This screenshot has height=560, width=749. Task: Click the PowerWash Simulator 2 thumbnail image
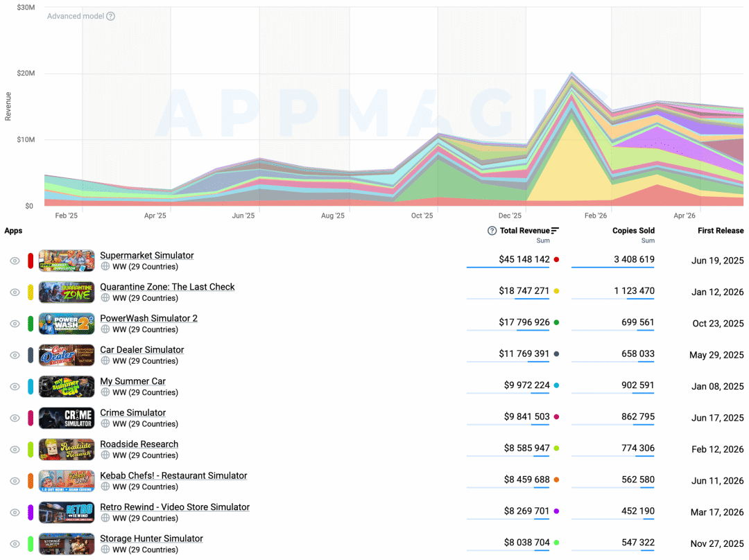click(x=67, y=324)
